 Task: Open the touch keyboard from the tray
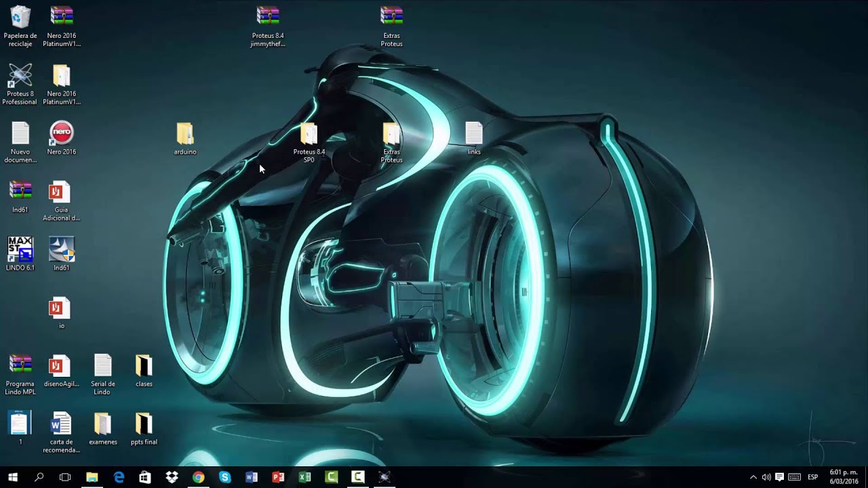(794, 477)
